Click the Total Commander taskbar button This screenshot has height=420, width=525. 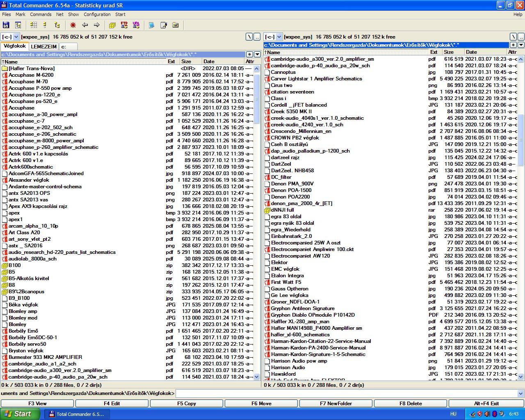(x=77, y=414)
